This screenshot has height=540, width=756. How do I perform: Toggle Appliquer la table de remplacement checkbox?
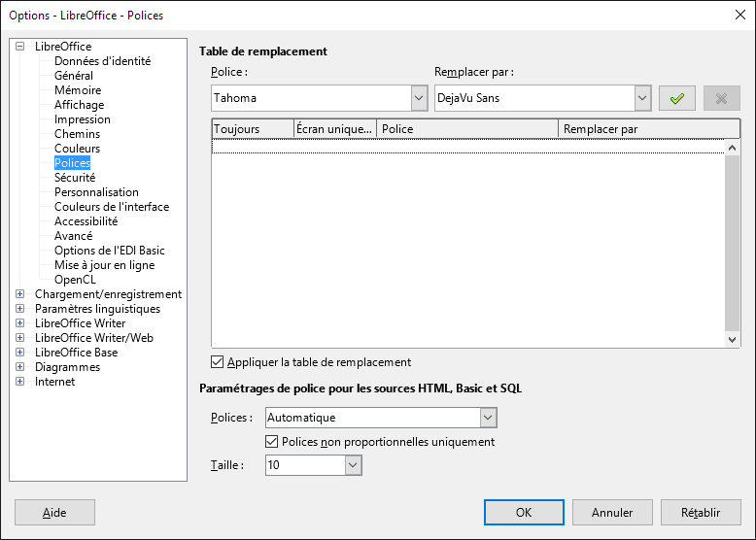click(x=218, y=361)
